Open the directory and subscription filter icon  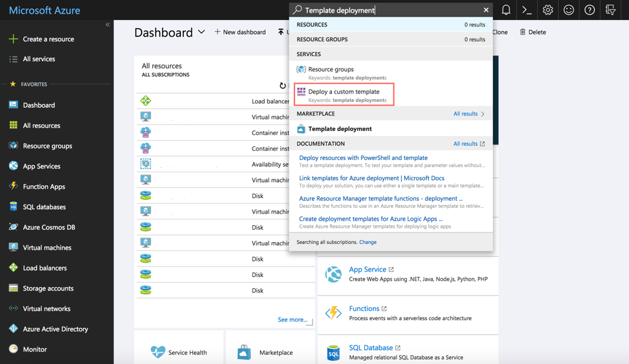point(610,10)
